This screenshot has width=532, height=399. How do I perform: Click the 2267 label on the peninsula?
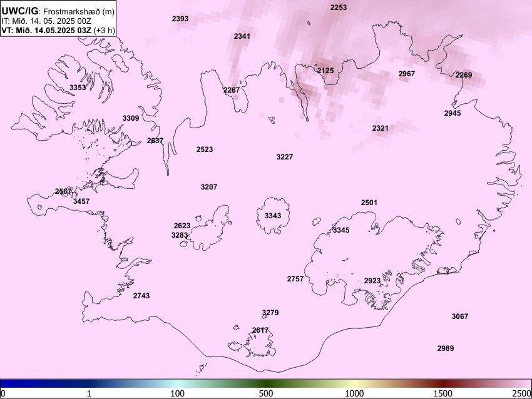[x=232, y=90]
